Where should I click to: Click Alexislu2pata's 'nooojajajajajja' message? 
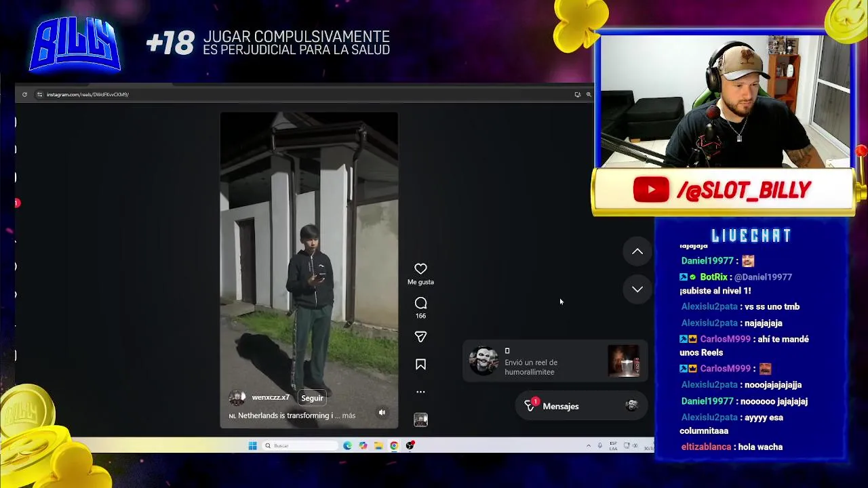pos(773,385)
